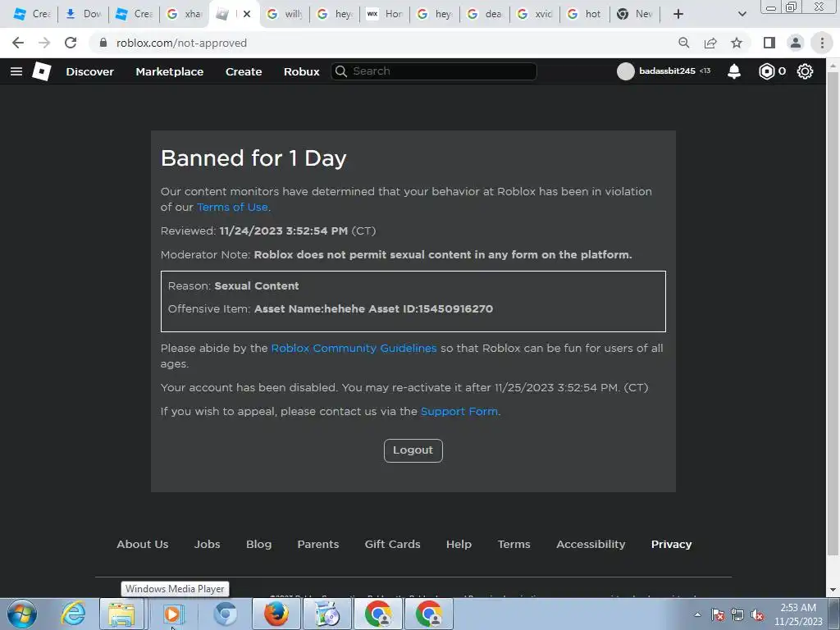Close the active Roblox tab

click(246, 14)
